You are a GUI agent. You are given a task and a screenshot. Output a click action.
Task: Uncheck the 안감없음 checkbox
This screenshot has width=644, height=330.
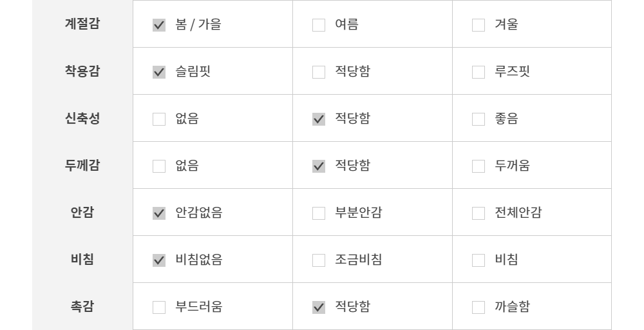click(x=159, y=213)
